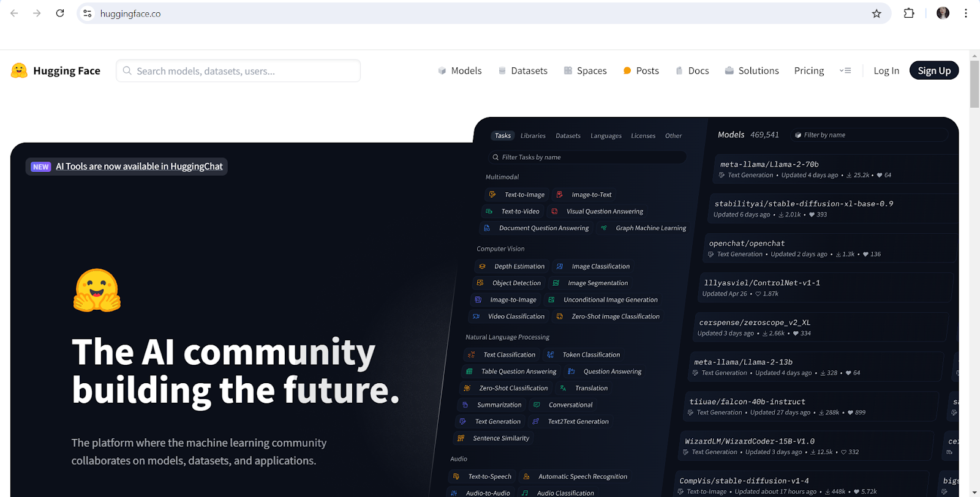980x497 pixels.
Task: Click the Translation tag icon
Action: (563, 388)
